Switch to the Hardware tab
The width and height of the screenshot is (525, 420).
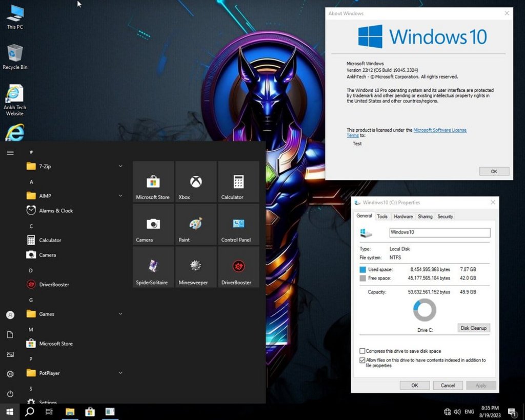(x=403, y=216)
